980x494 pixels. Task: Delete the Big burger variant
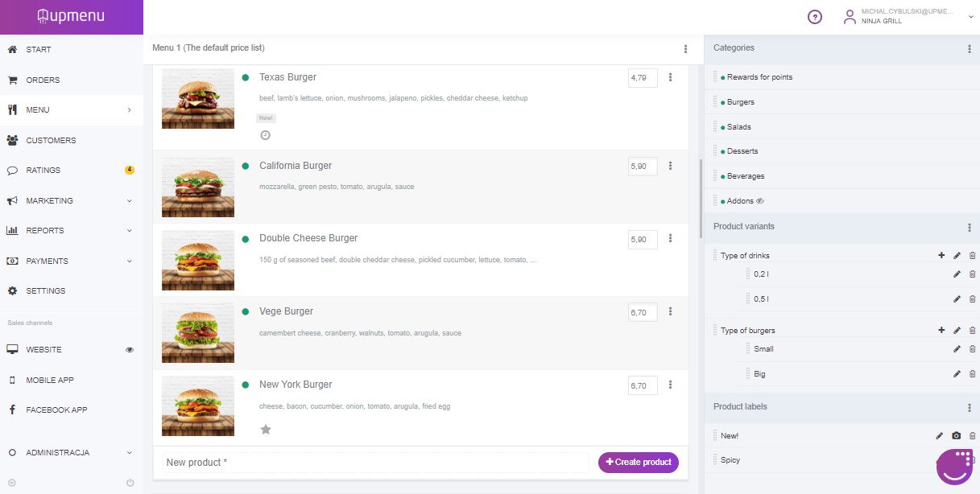(972, 374)
